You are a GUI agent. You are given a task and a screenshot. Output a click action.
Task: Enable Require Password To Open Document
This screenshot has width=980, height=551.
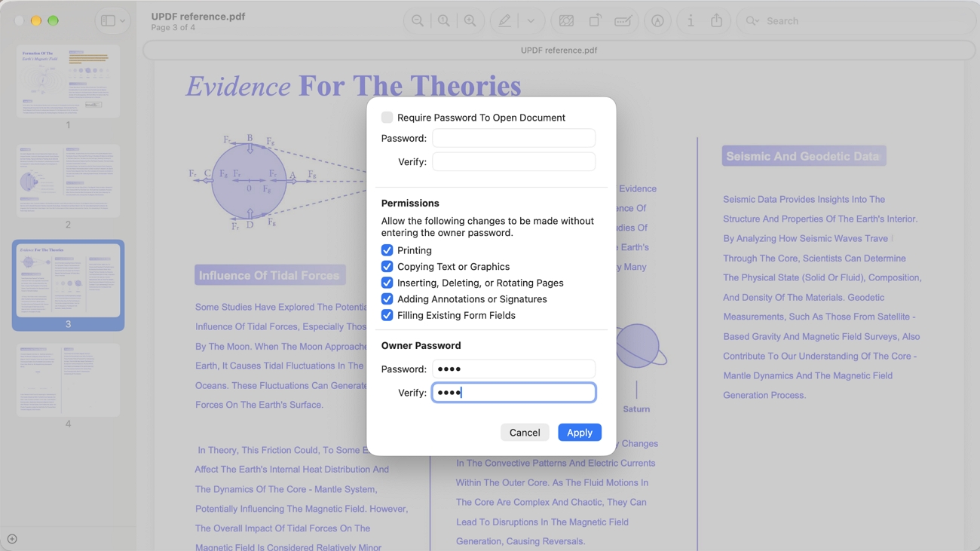pyautogui.click(x=387, y=118)
